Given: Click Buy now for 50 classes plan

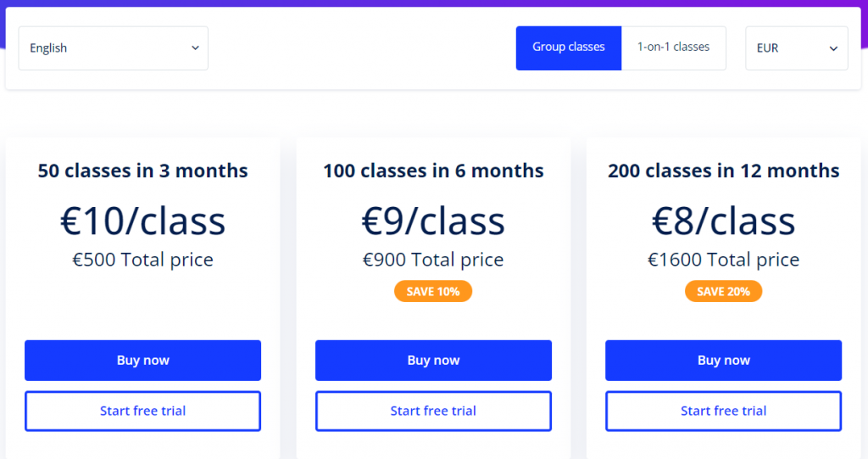Looking at the screenshot, I should point(142,361).
